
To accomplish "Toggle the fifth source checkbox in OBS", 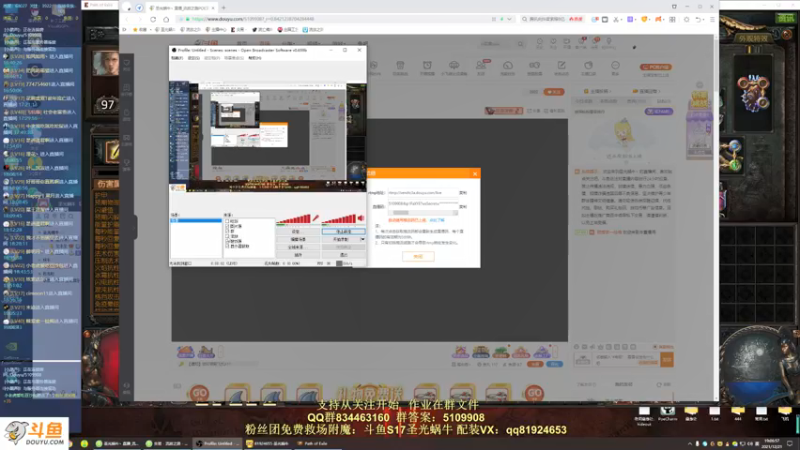I will 227,241.
